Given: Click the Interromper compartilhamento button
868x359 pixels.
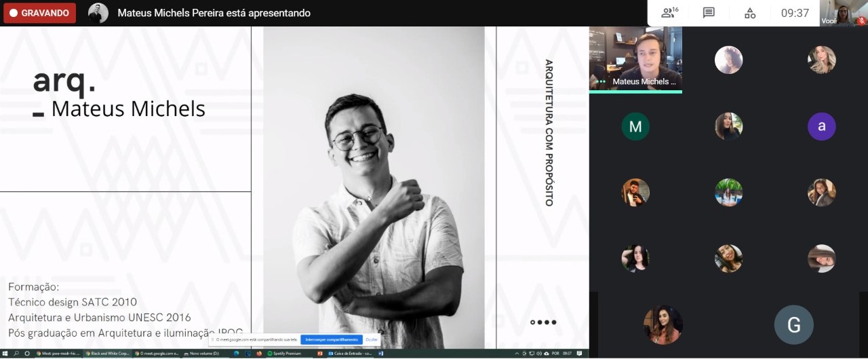Looking at the screenshot, I should (x=331, y=339).
